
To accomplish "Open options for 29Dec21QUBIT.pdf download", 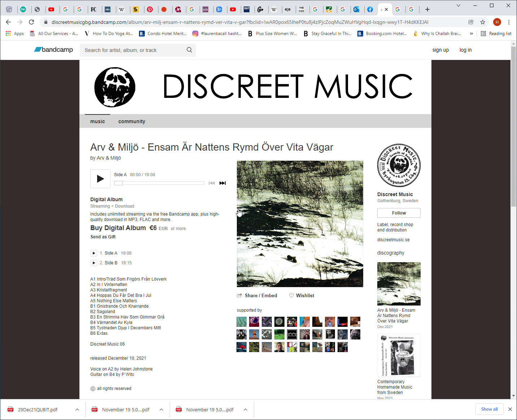I will [x=77, y=410].
